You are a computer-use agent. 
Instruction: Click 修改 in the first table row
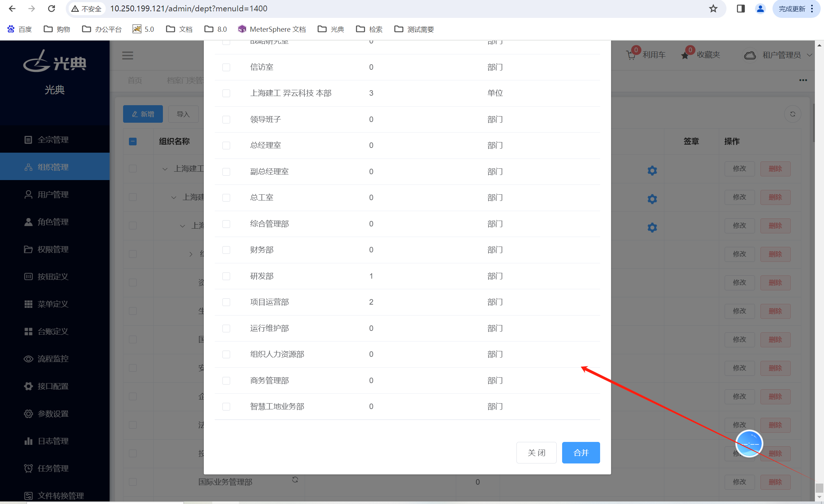click(x=740, y=169)
